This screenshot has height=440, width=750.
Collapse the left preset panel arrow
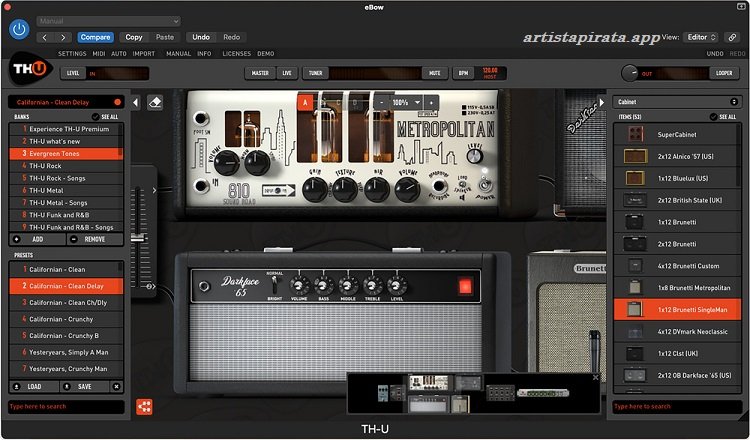pos(136,102)
